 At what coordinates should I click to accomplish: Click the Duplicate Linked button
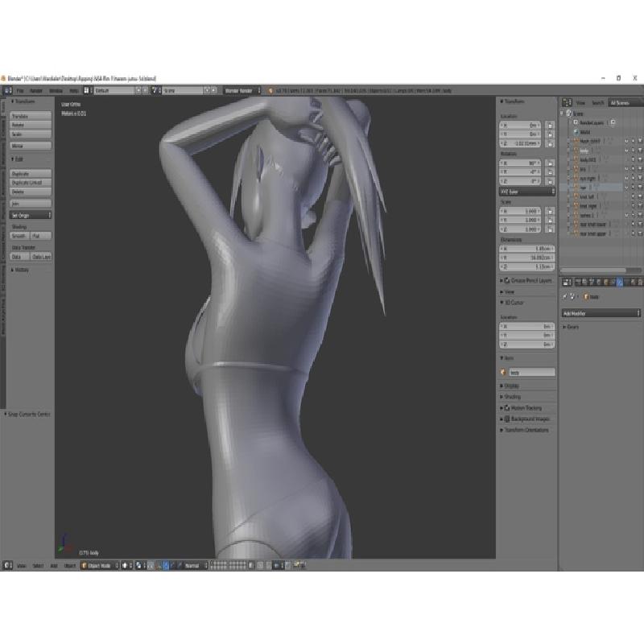tap(31, 183)
